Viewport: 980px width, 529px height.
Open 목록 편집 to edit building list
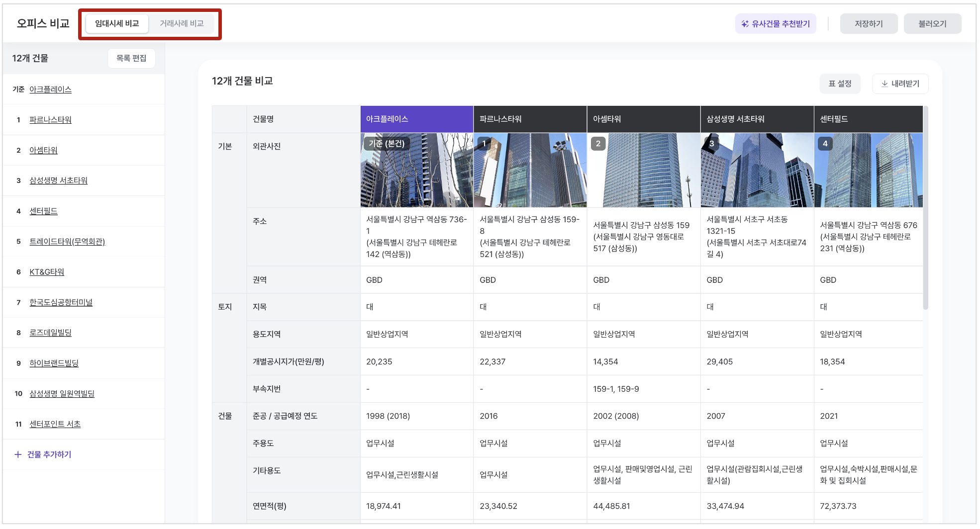click(x=131, y=58)
